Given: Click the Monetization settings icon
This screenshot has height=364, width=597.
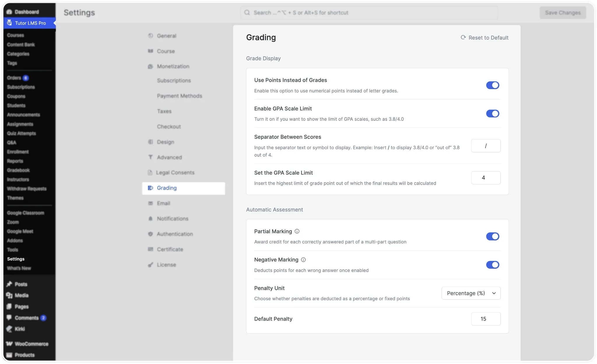Looking at the screenshot, I should pos(150,66).
